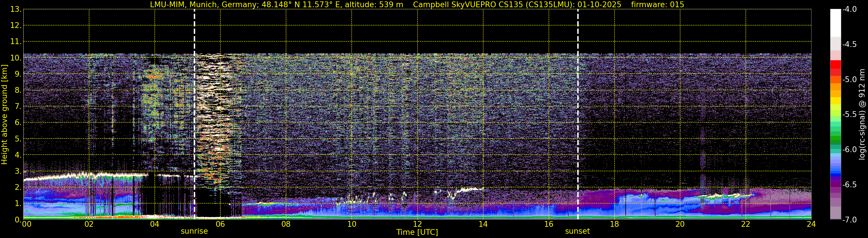The height and width of the screenshot is (238, 868).
Task: Select the 'sunrise' label below the time axis
Action: pyautogui.click(x=194, y=231)
